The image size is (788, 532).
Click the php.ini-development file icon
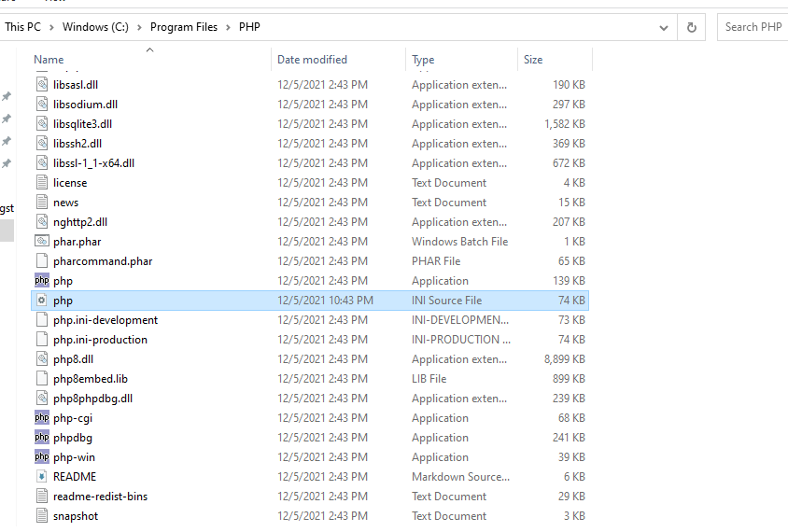pyautogui.click(x=42, y=319)
